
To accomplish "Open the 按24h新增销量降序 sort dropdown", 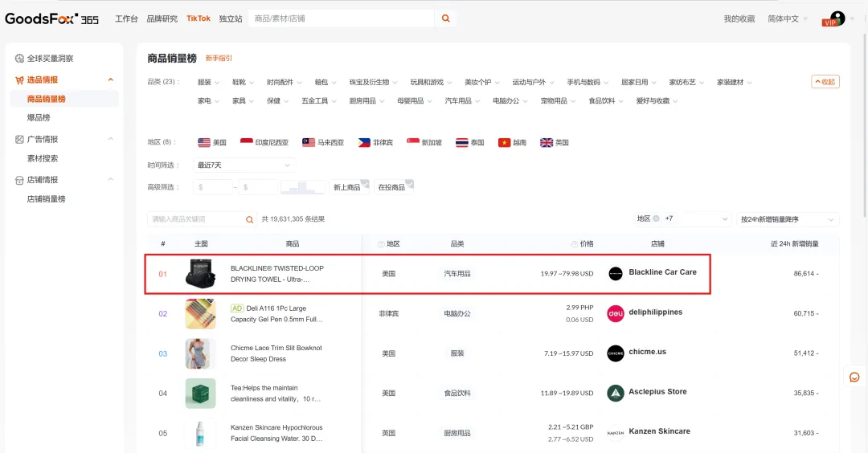I will [787, 219].
